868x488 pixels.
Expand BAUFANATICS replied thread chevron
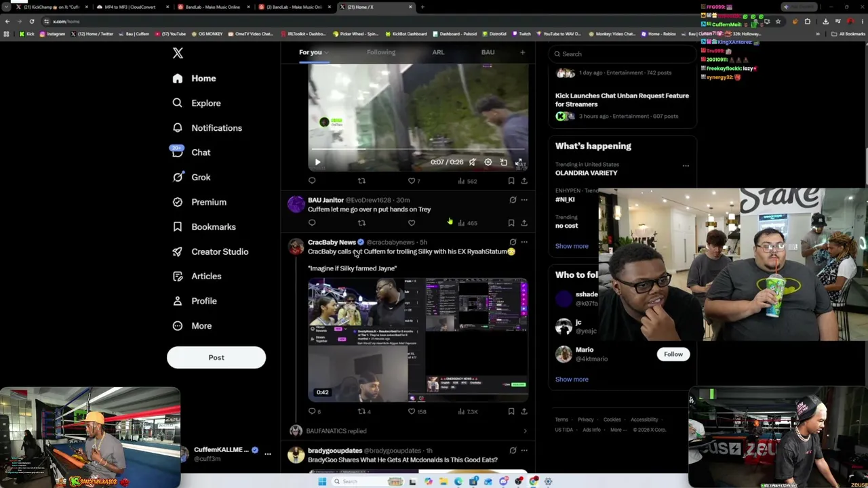point(525,431)
